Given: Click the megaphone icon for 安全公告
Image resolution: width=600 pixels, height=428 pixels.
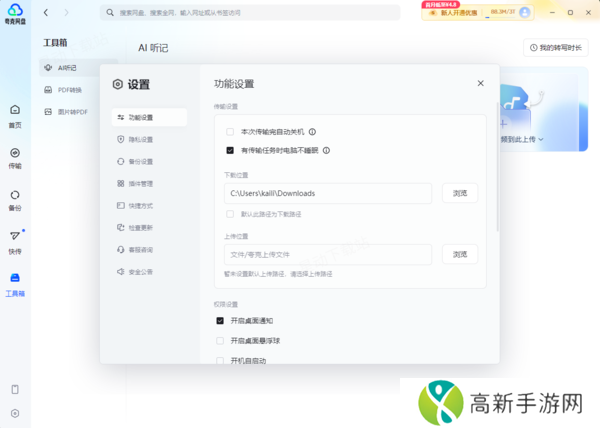Looking at the screenshot, I should 121,272.
